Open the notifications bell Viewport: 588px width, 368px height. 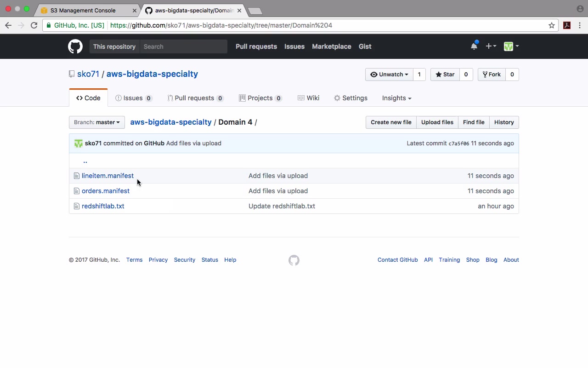click(x=474, y=46)
